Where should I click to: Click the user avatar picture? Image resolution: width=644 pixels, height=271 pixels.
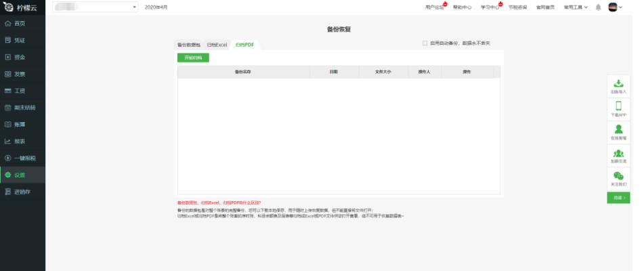(612, 7)
